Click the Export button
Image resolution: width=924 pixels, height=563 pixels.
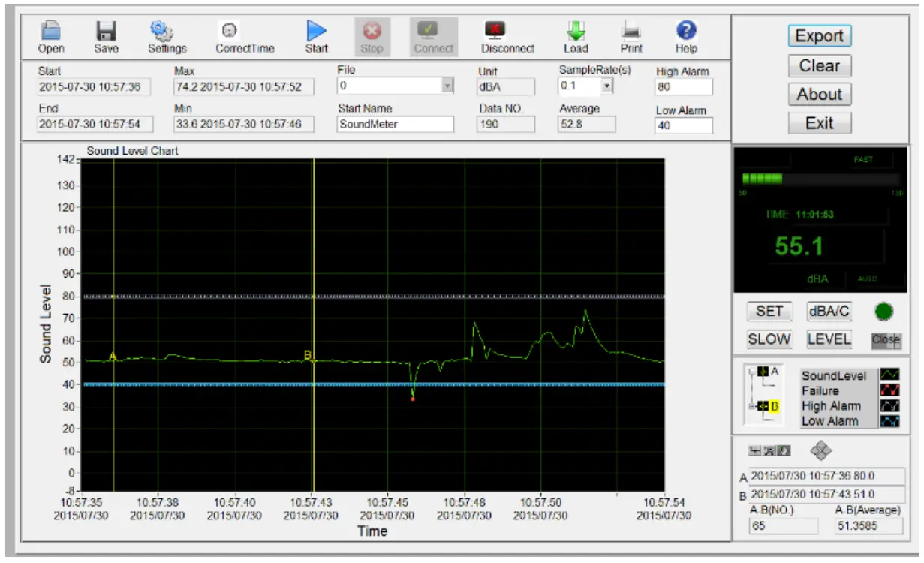coord(819,36)
